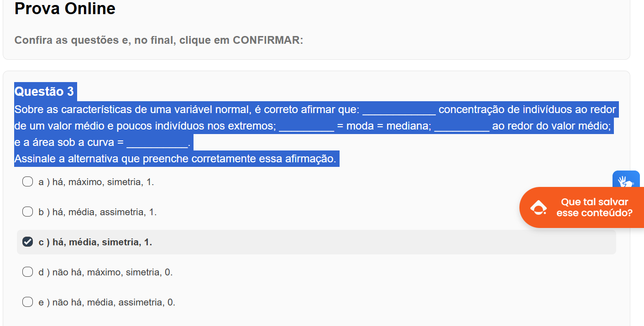Select radio option e) não há, média, assimetria
The image size is (644, 326).
click(28, 302)
